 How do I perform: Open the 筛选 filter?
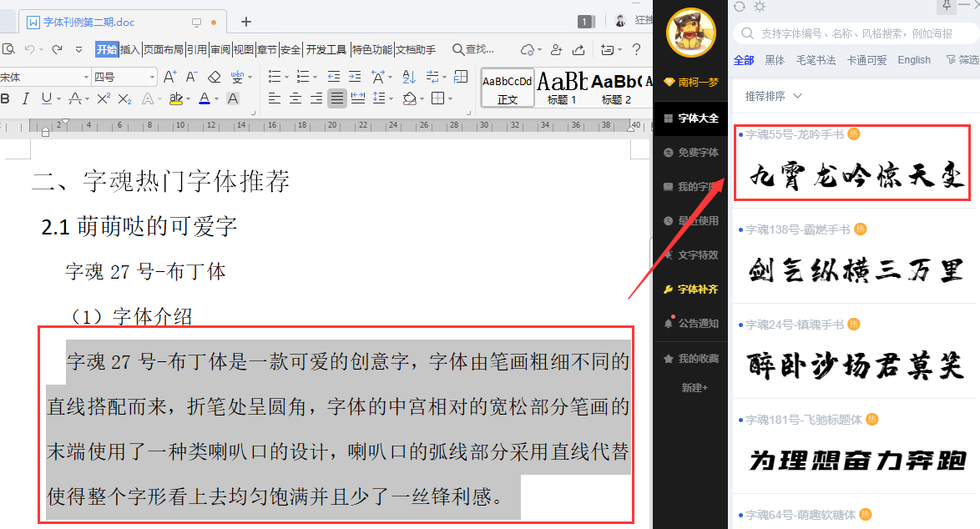tap(962, 60)
